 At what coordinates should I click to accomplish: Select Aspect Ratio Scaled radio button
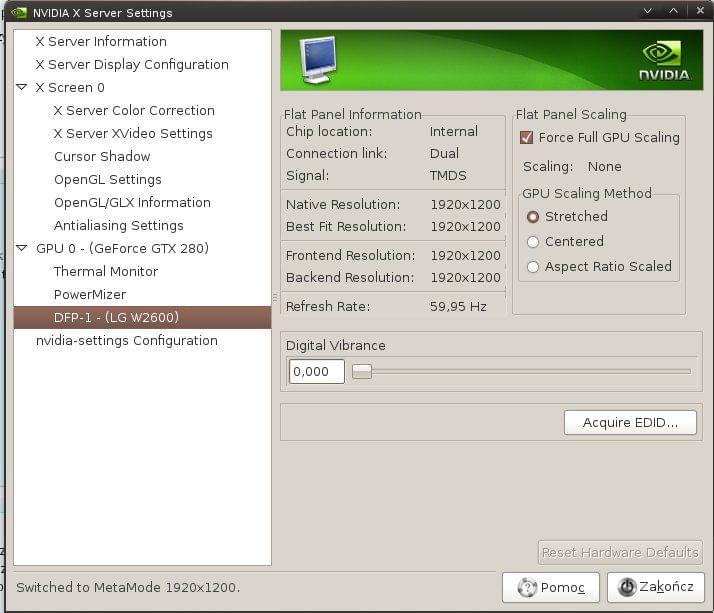pyautogui.click(x=533, y=267)
